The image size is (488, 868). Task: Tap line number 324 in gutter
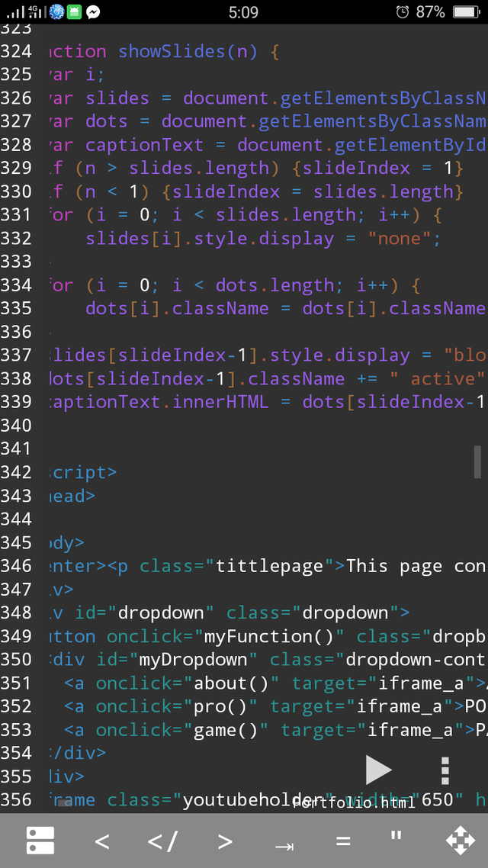click(x=16, y=51)
